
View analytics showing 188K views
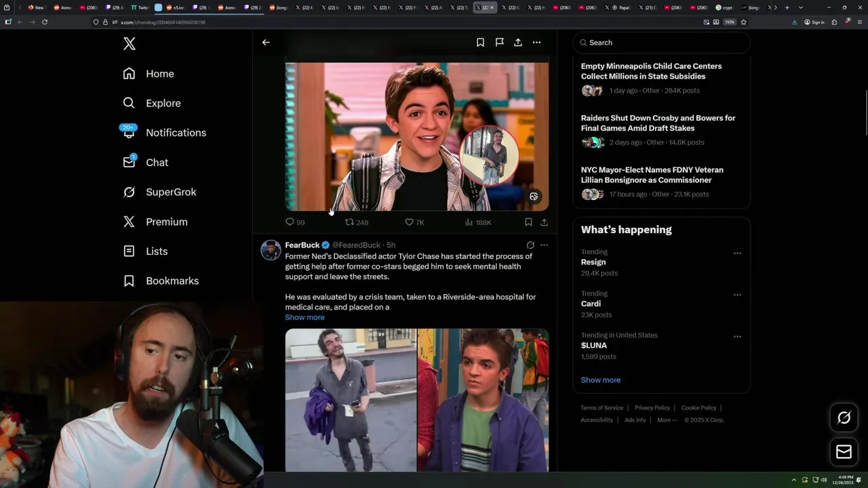pos(478,222)
